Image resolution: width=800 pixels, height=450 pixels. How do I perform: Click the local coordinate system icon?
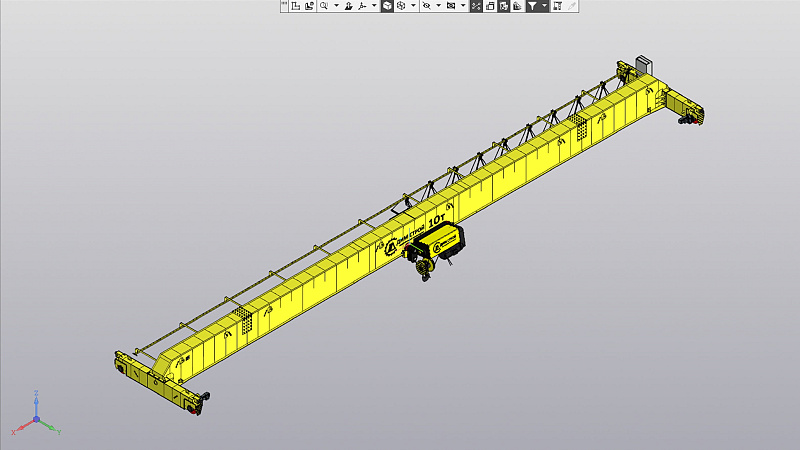tap(295, 6)
